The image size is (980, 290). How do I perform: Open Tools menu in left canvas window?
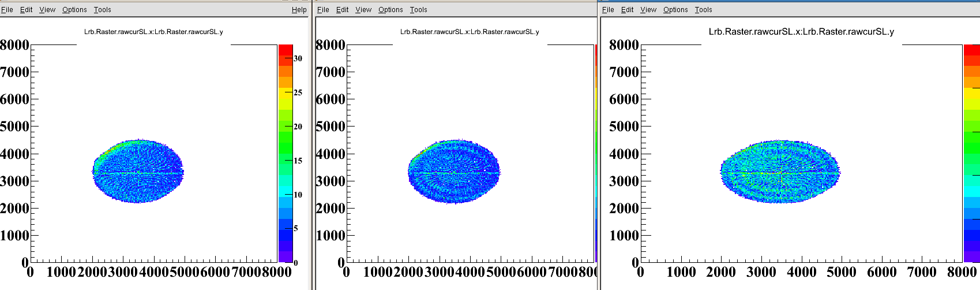coord(103,10)
